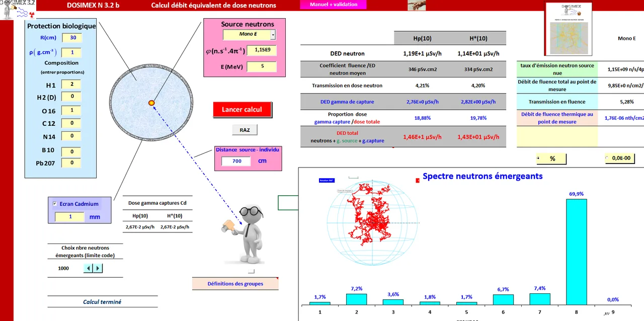This screenshot has height=321, width=644.
Task: Click the 1000 emergent neutrons value
Action: tap(63, 268)
